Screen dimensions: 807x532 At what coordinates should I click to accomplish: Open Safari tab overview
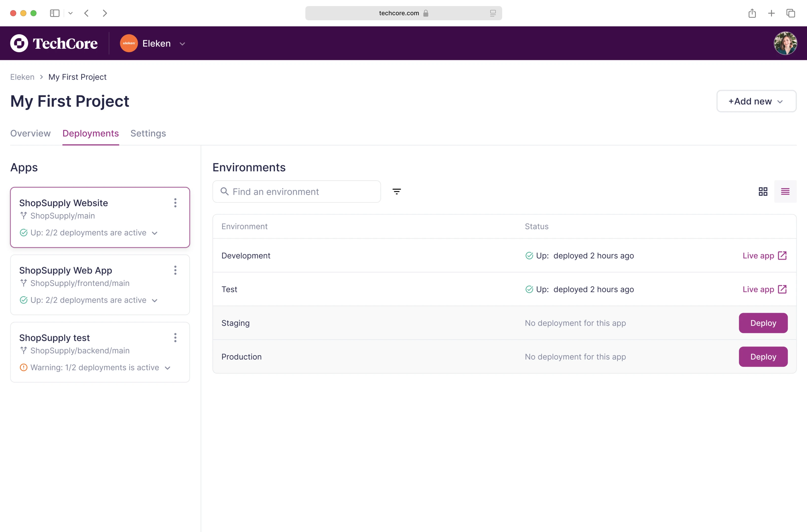point(791,13)
